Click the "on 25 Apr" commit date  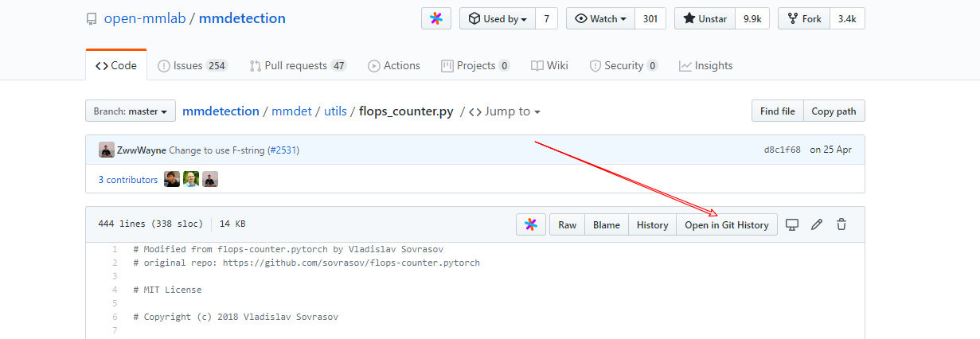click(x=831, y=150)
